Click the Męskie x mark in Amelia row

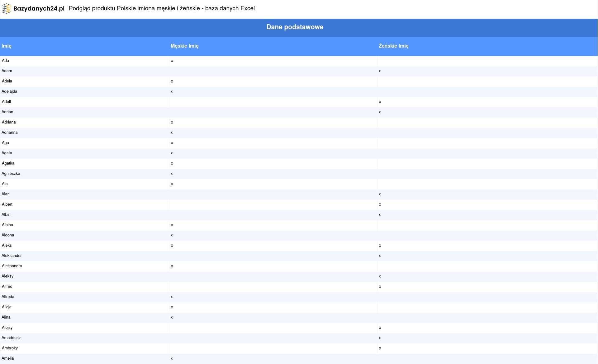[x=172, y=359]
